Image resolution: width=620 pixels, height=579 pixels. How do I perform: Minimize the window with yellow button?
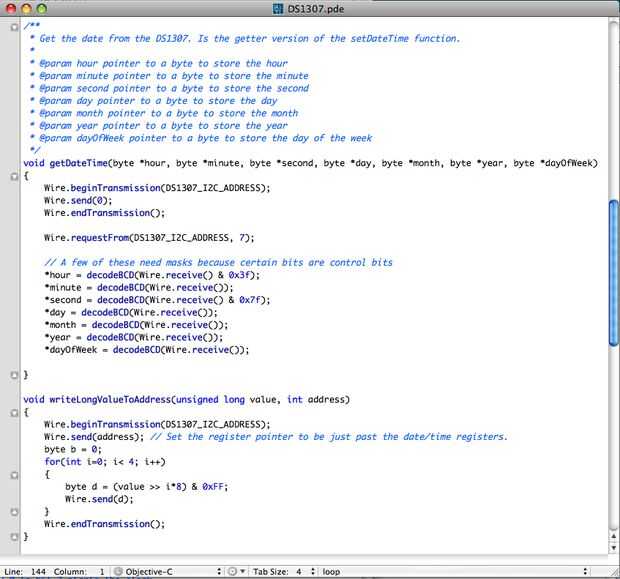26,9
